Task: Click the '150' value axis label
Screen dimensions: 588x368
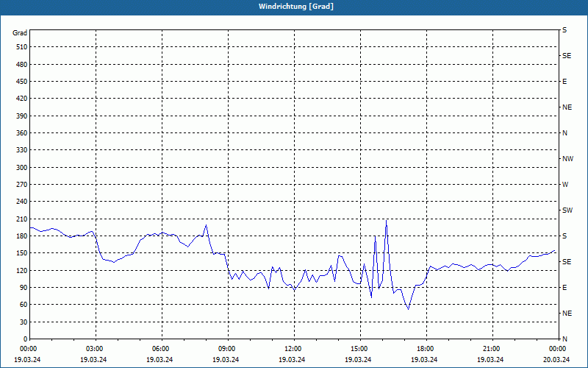Action: pos(22,253)
